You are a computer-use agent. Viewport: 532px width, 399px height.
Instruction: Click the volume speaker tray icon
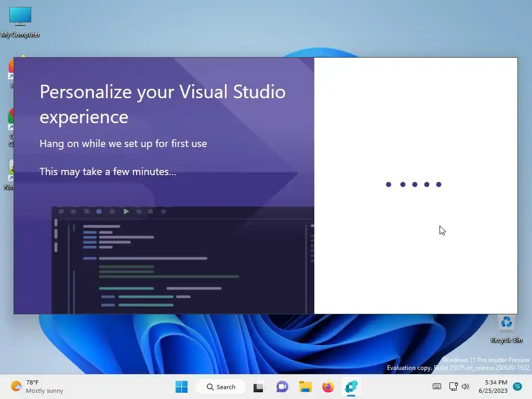coord(465,387)
